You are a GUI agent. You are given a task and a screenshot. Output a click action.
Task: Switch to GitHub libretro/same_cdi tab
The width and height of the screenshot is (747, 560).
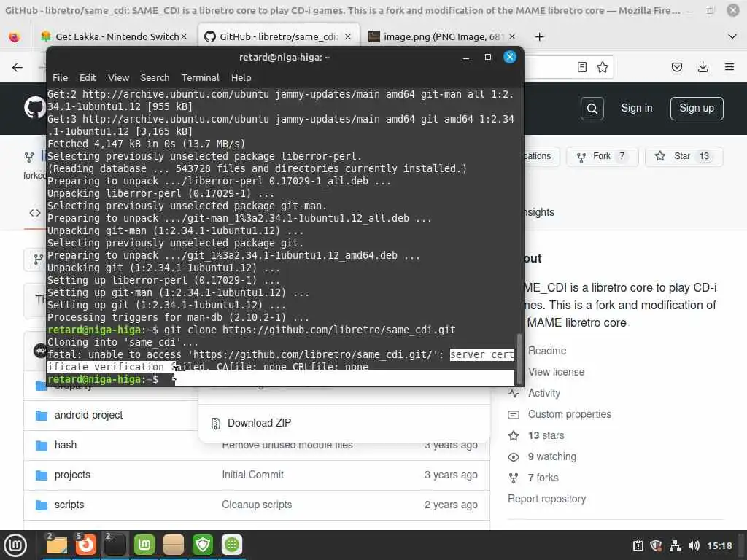pyautogui.click(x=278, y=36)
